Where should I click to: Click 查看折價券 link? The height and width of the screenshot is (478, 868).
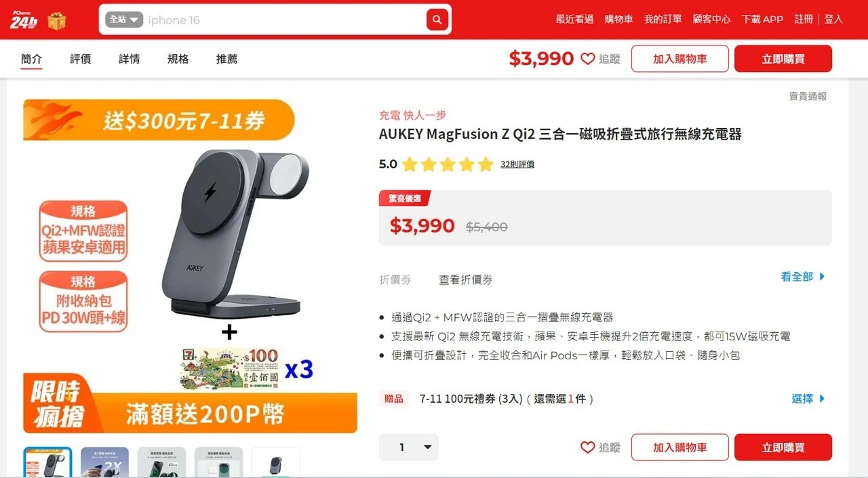pos(466,279)
